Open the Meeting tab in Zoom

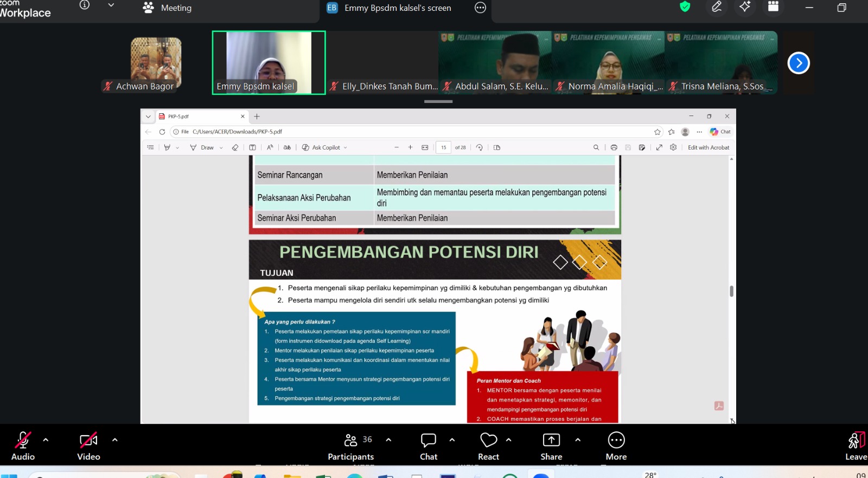pos(167,8)
